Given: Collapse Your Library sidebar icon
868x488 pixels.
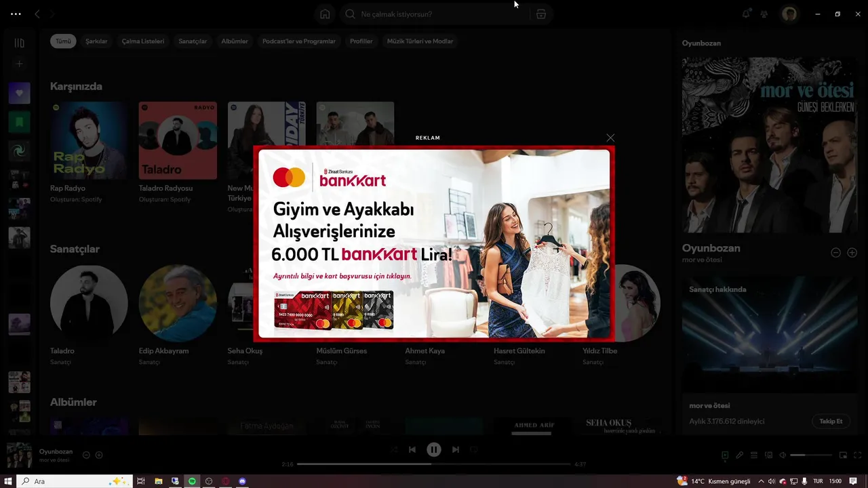Looking at the screenshot, I should point(19,43).
